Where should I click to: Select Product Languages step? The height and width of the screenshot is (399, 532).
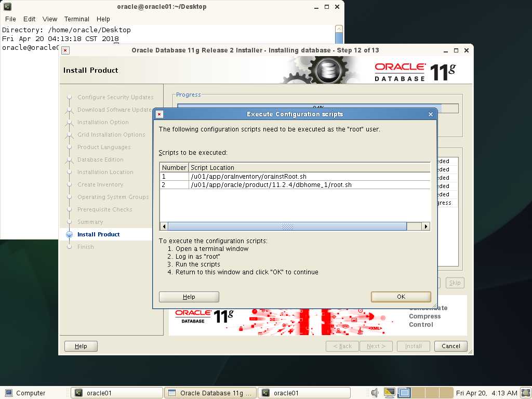pyautogui.click(x=104, y=147)
